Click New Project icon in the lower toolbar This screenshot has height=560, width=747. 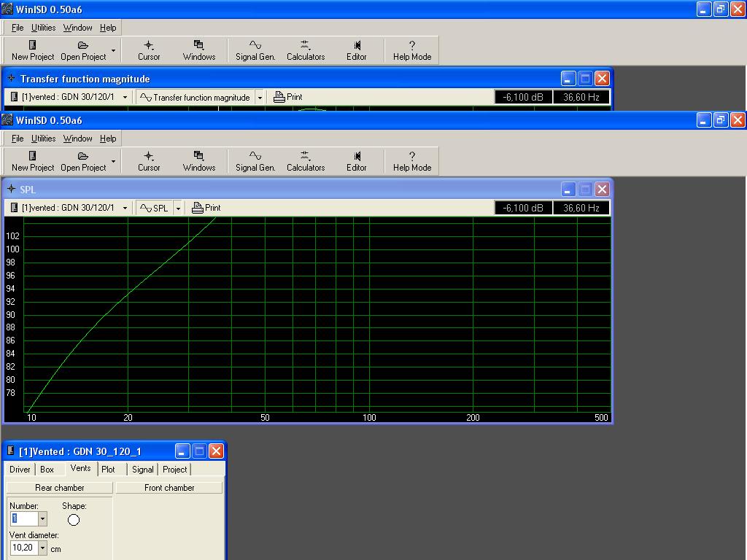(32, 160)
